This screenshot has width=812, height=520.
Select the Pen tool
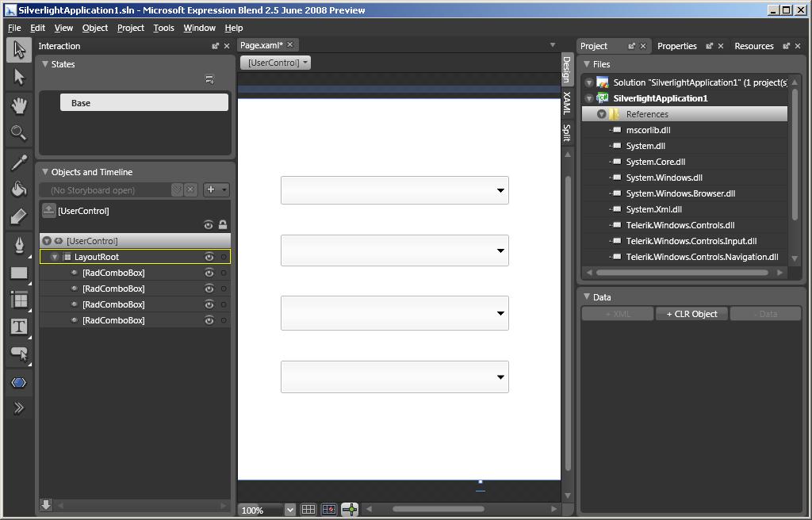(x=19, y=245)
